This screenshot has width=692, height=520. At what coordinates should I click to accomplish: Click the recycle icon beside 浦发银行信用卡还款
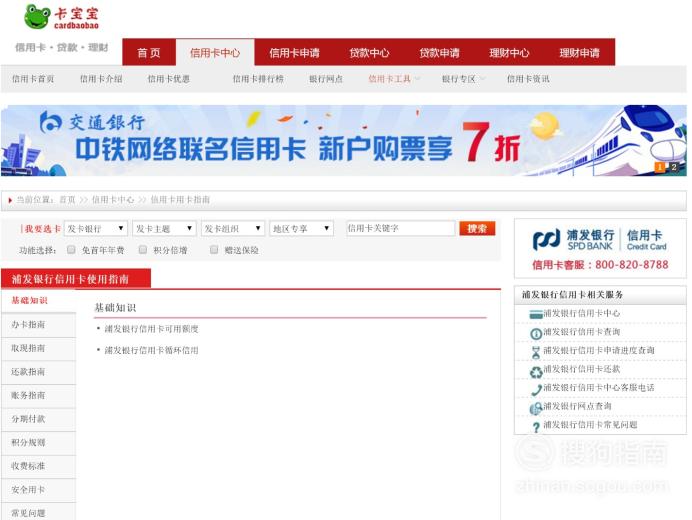(536, 372)
